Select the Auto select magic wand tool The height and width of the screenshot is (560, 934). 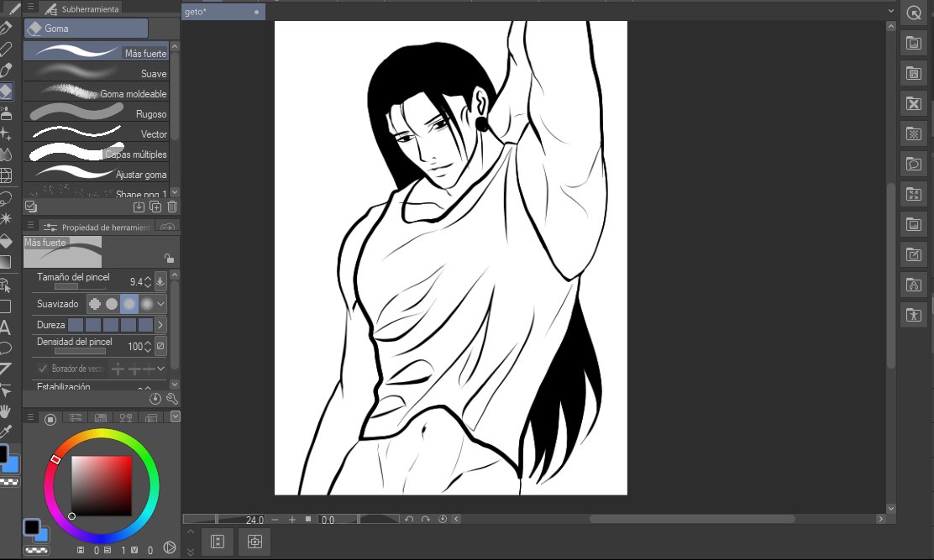point(6,218)
